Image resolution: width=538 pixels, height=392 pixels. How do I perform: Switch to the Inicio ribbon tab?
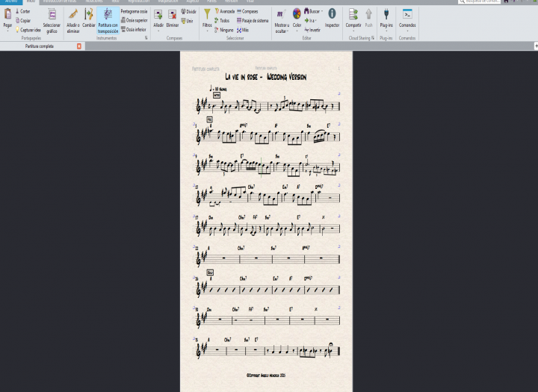point(31,1)
